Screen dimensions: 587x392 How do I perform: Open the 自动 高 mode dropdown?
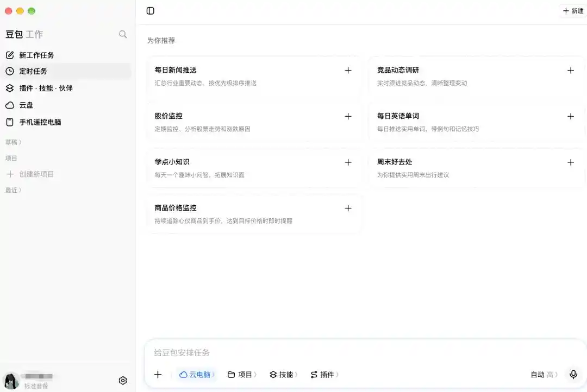coord(544,375)
